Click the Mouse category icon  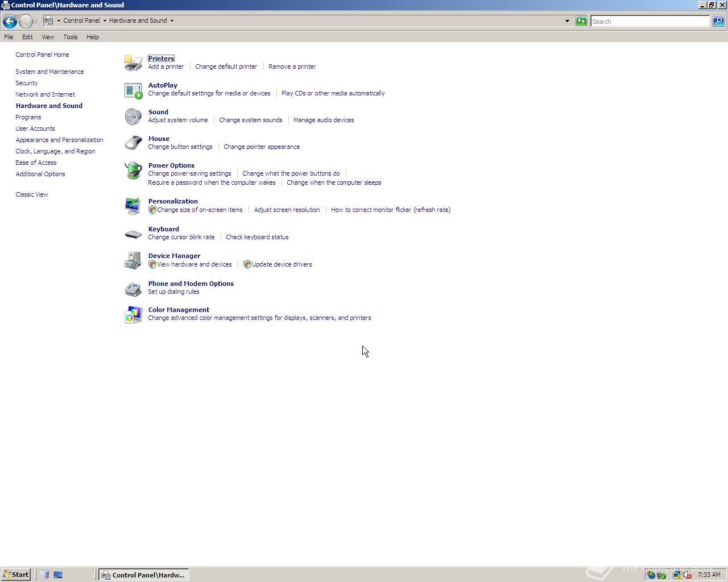133,143
